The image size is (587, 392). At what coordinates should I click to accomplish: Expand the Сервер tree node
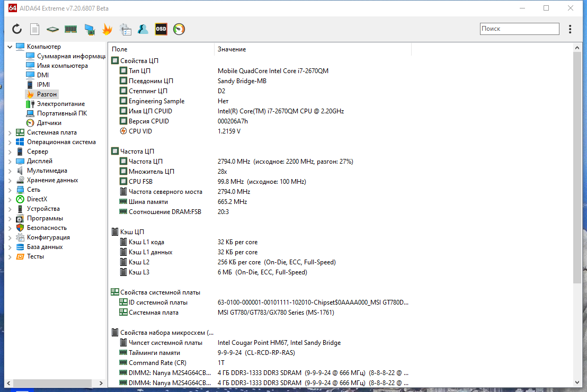click(x=10, y=152)
